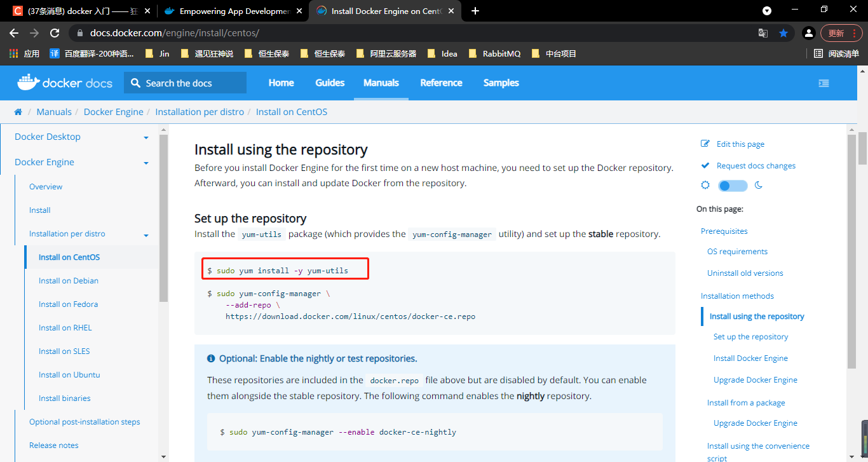Viewport: 868px width, 462px height.
Task: Click the Request docs changes checkmark icon
Action: [705, 166]
